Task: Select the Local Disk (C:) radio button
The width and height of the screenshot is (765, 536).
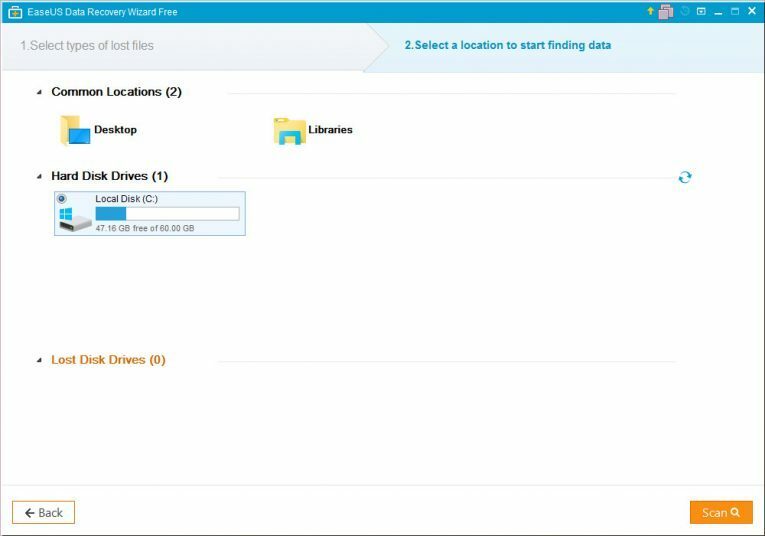Action: point(61,199)
